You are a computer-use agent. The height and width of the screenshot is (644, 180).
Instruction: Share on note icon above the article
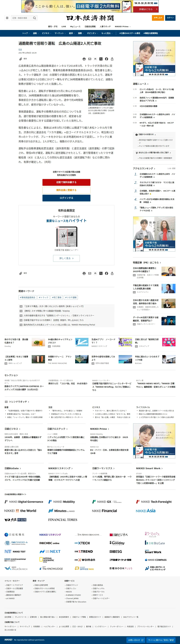[x=95, y=59]
